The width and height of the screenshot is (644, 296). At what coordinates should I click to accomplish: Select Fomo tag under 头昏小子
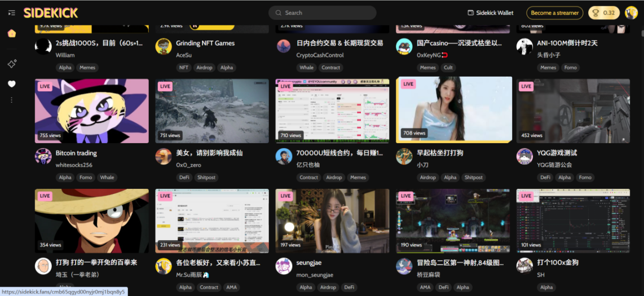click(571, 68)
